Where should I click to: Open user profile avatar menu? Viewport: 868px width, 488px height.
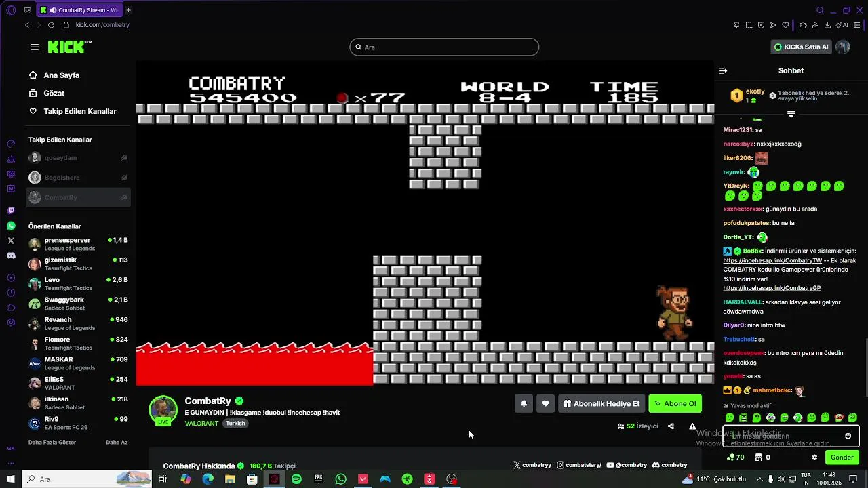pyautogui.click(x=843, y=47)
